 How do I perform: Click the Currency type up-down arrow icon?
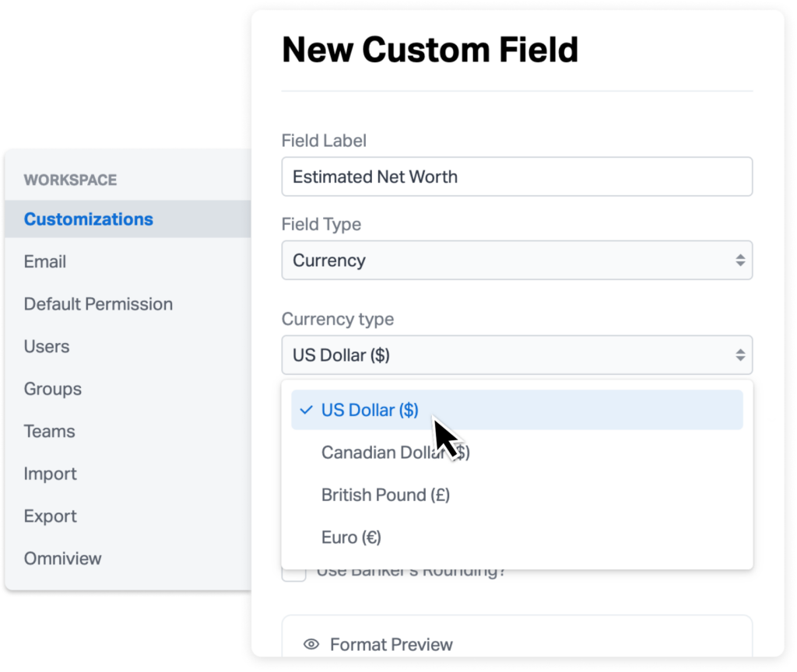pos(740,355)
